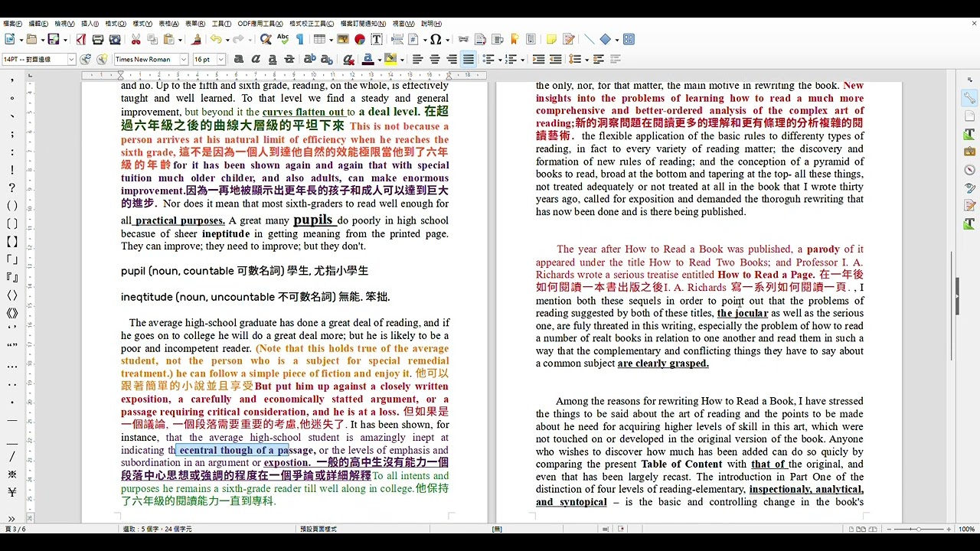Screen dimensions: 980x551
Task: Run the spelling check (Abc icon)
Action: pos(283,39)
